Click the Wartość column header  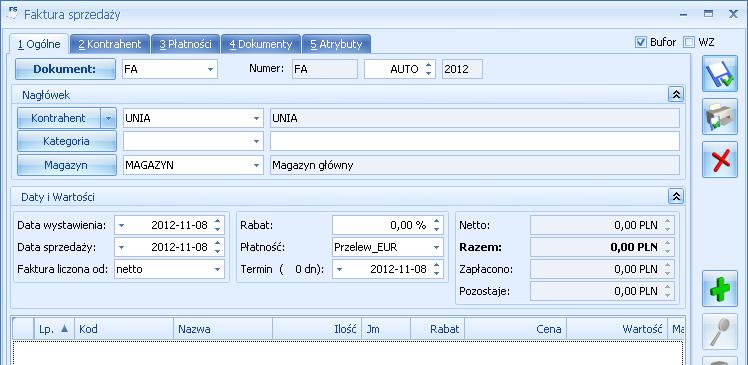click(617, 329)
